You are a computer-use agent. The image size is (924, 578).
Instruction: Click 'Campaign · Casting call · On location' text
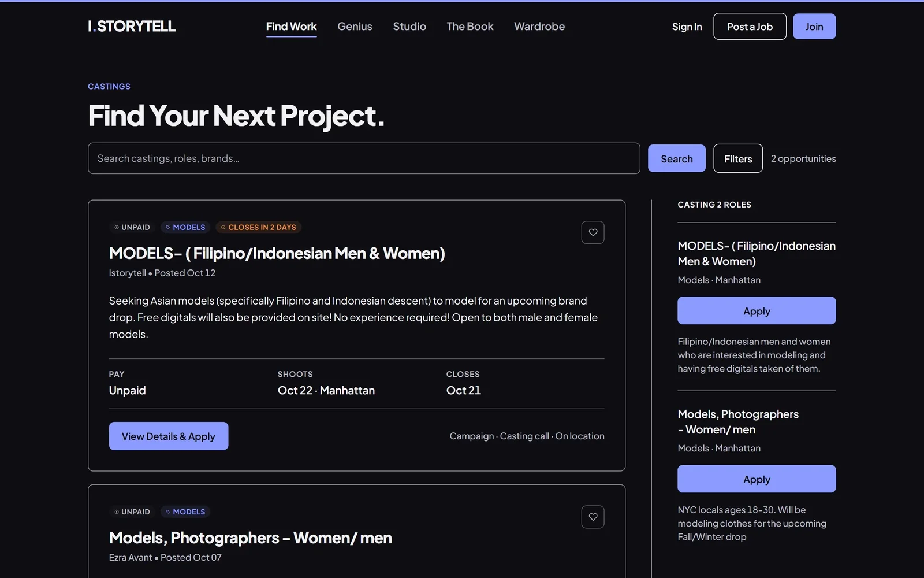point(527,436)
